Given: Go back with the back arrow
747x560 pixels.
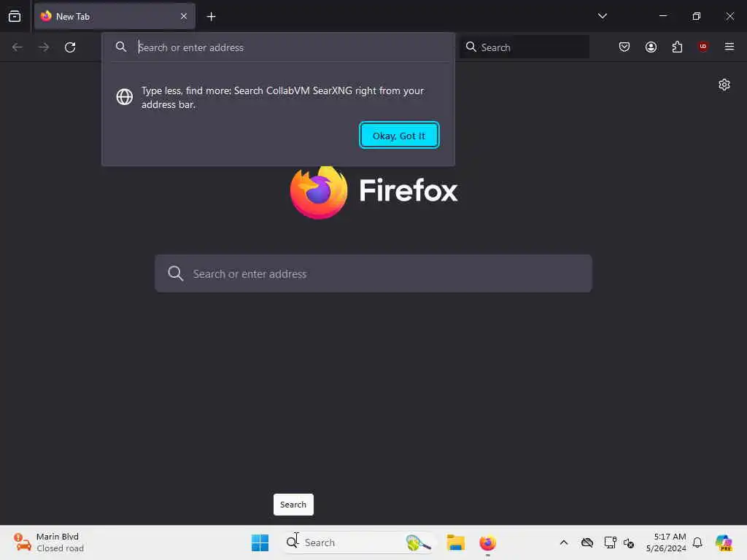Looking at the screenshot, I should pos(18,47).
